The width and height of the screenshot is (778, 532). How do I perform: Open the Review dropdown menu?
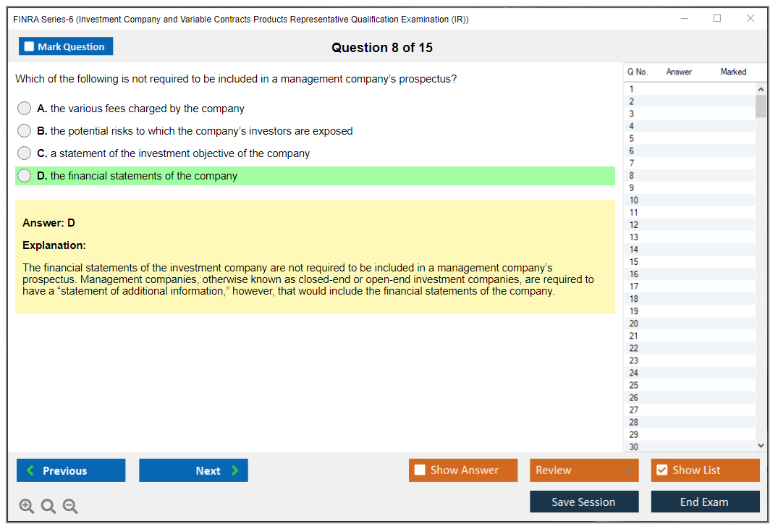point(583,470)
